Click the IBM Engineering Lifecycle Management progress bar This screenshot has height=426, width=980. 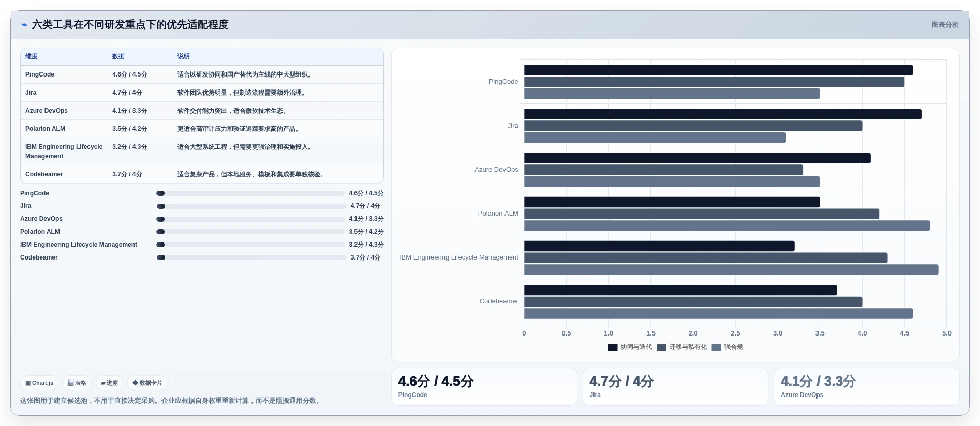(250, 245)
